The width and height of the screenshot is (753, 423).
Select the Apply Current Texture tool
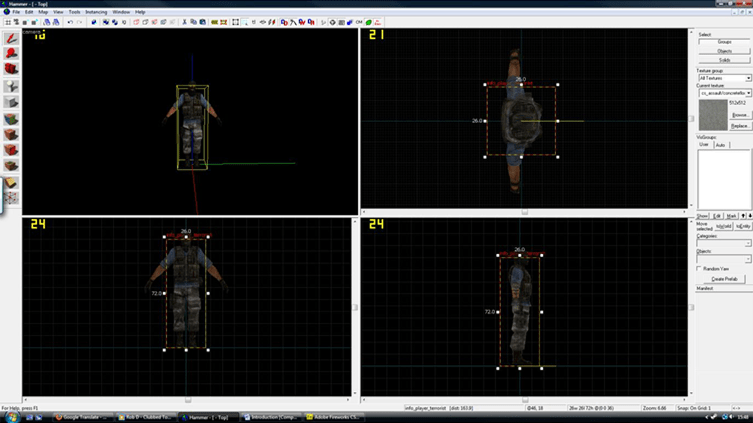(x=11, y=134)
